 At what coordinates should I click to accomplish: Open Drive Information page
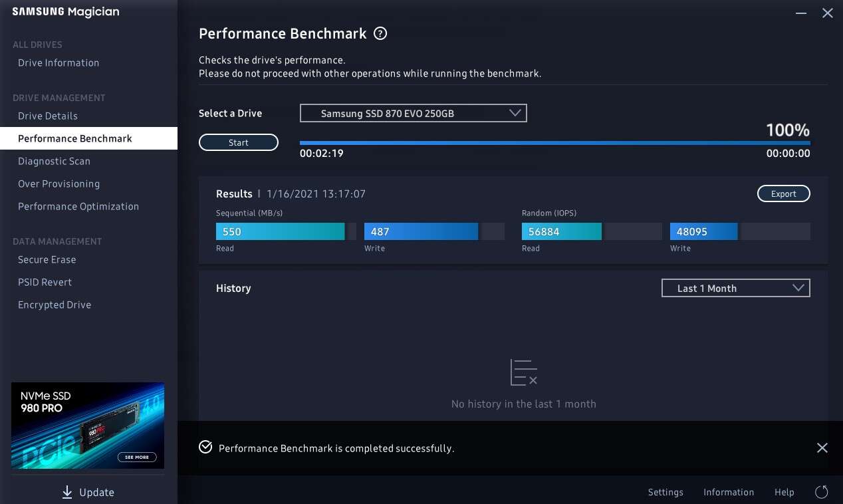[59, 63]
